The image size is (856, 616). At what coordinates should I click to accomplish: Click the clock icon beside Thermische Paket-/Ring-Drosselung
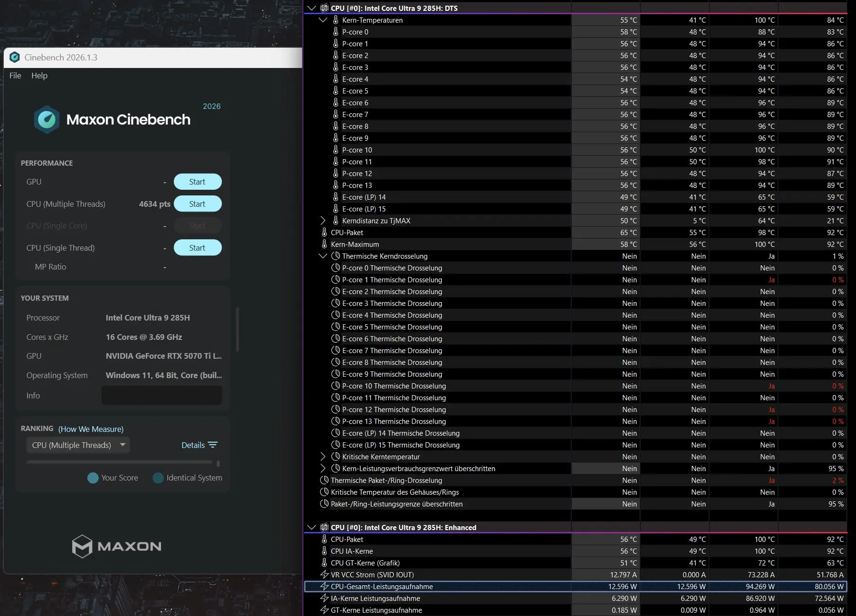click(324, 480)
